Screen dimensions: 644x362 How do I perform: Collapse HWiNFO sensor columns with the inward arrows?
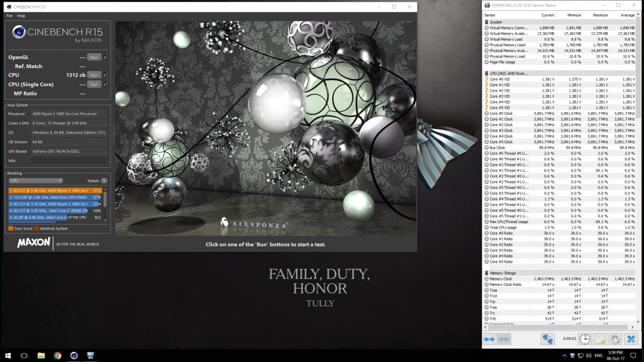click(x=503, y=339)
